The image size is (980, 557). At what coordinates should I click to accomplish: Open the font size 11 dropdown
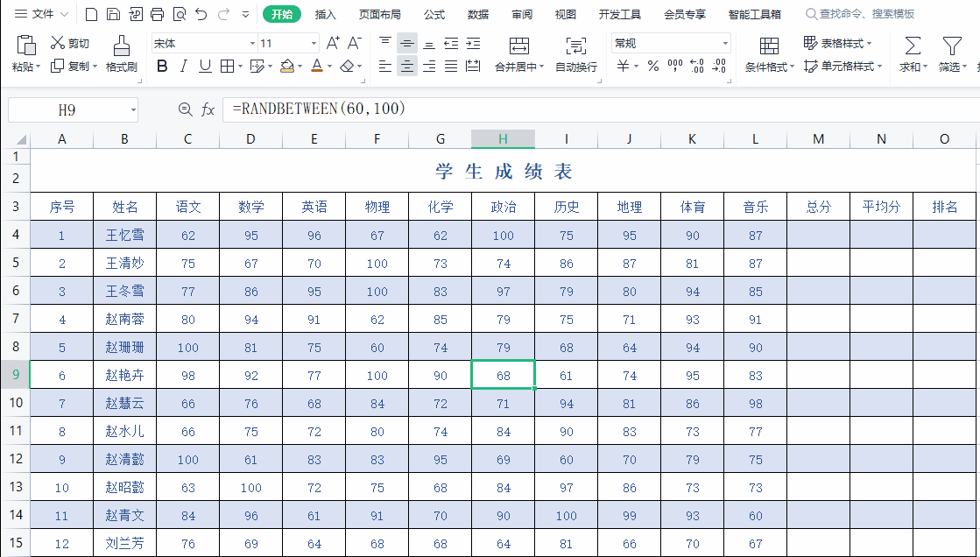[314, 43]
